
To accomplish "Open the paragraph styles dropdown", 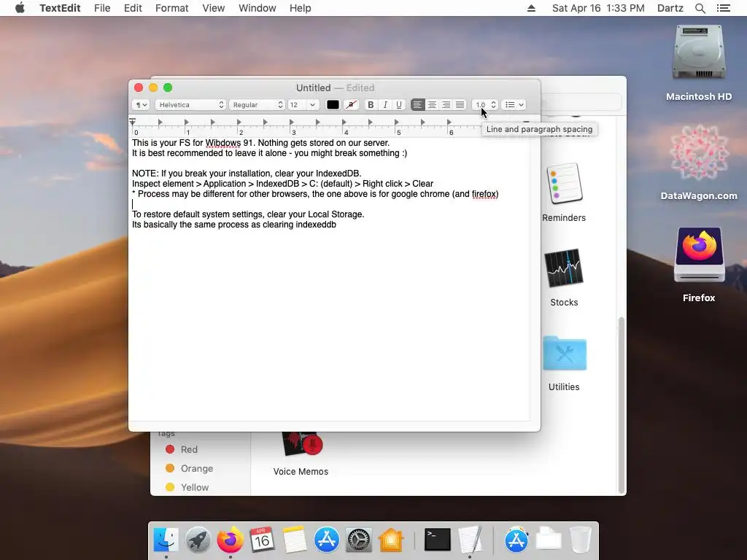I will tap(141, 105).
